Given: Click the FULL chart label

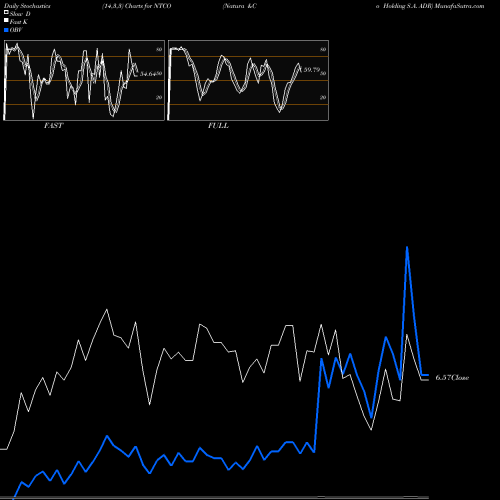Looking at the screenshot, I should coord(218,126).
